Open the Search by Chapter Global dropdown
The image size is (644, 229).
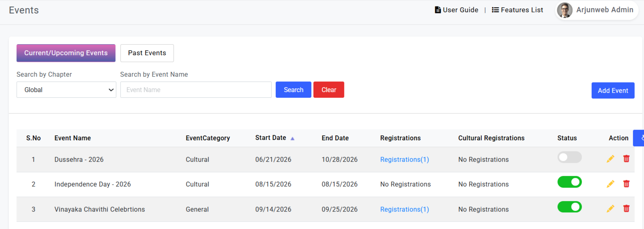pos(66,90)
